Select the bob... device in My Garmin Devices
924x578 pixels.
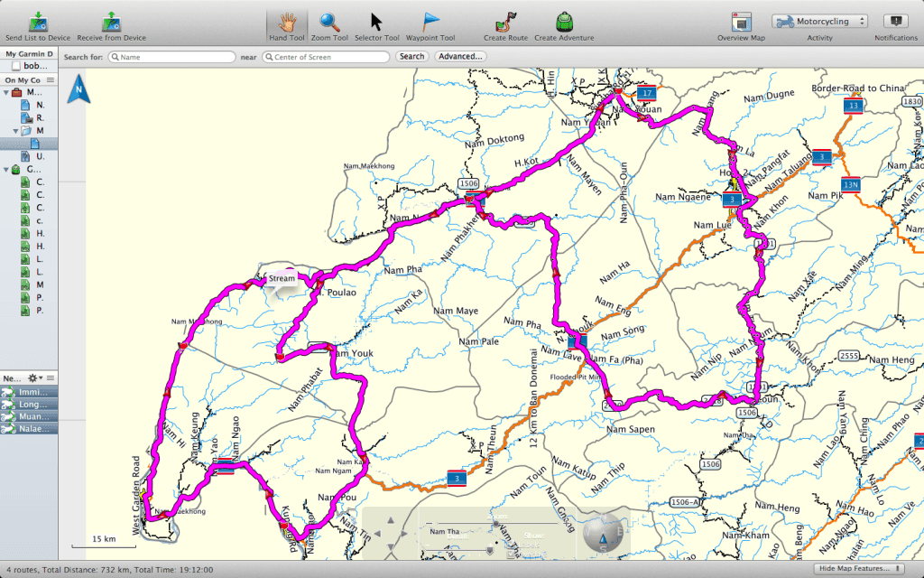[x=29, y=65]
